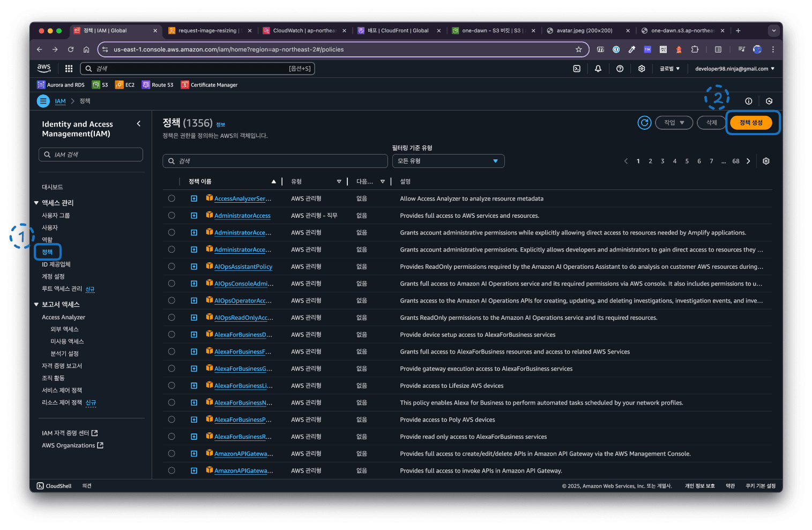Screen dimensions: 812x530
Task: Click the 삭제 button
Action: (711, 123)
